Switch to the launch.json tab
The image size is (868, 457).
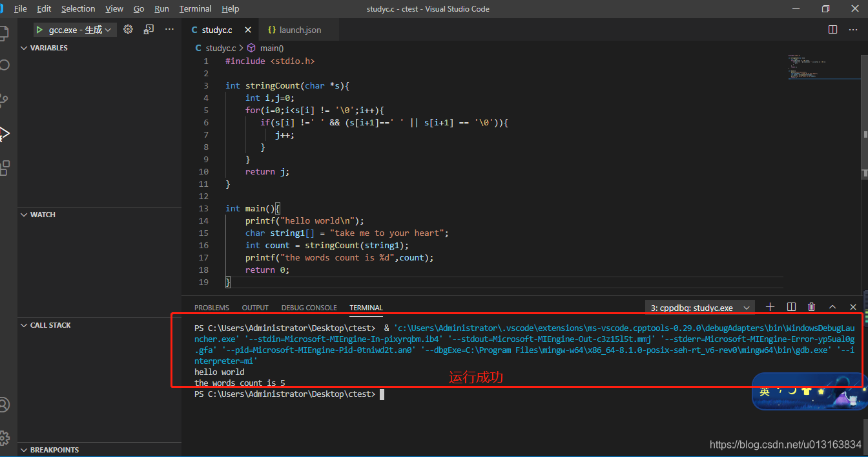tap(297, 29)
